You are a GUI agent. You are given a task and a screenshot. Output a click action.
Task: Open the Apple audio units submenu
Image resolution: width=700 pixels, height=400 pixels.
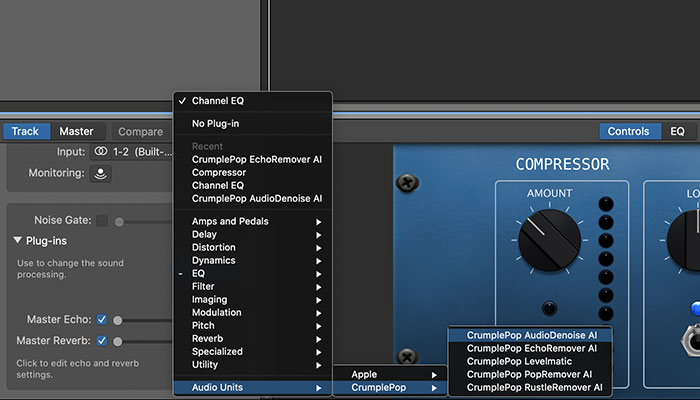pyautogui.click(x=390, y=375)
